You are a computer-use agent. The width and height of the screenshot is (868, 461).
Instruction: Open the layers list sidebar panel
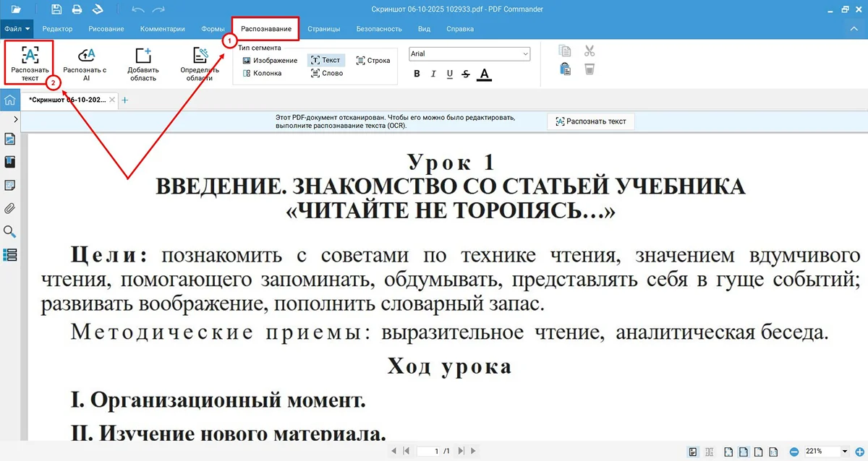pos(10,254)
